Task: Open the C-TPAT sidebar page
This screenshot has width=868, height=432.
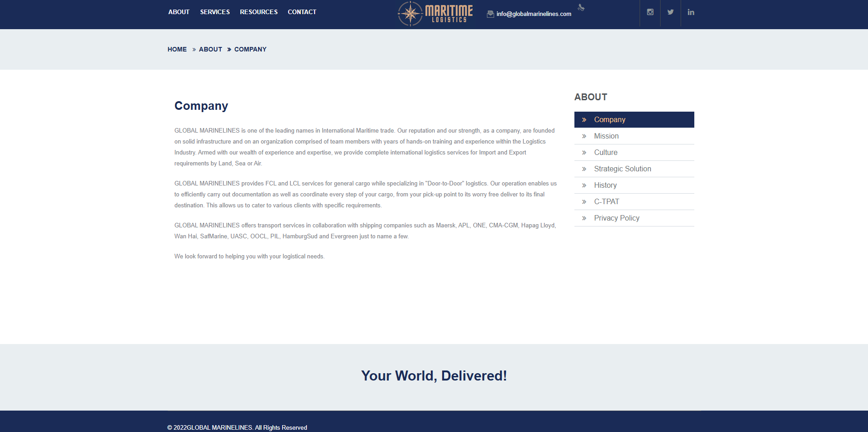Action: coord(606,202)
